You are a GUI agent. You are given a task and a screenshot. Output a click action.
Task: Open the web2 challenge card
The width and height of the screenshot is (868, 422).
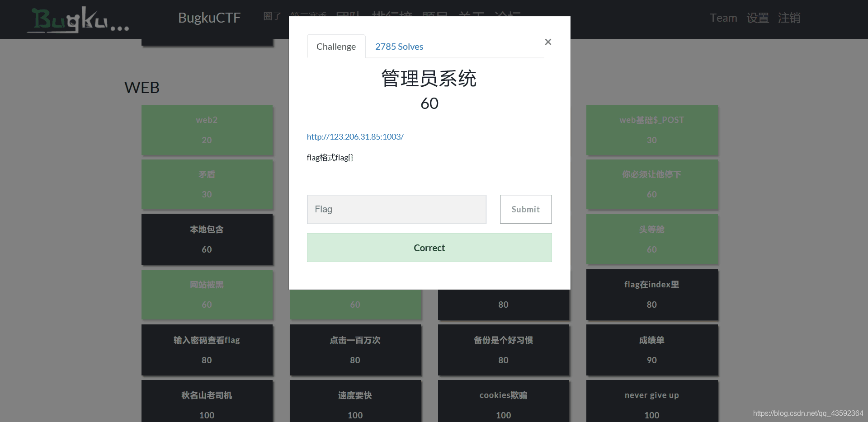coord(207,130)
